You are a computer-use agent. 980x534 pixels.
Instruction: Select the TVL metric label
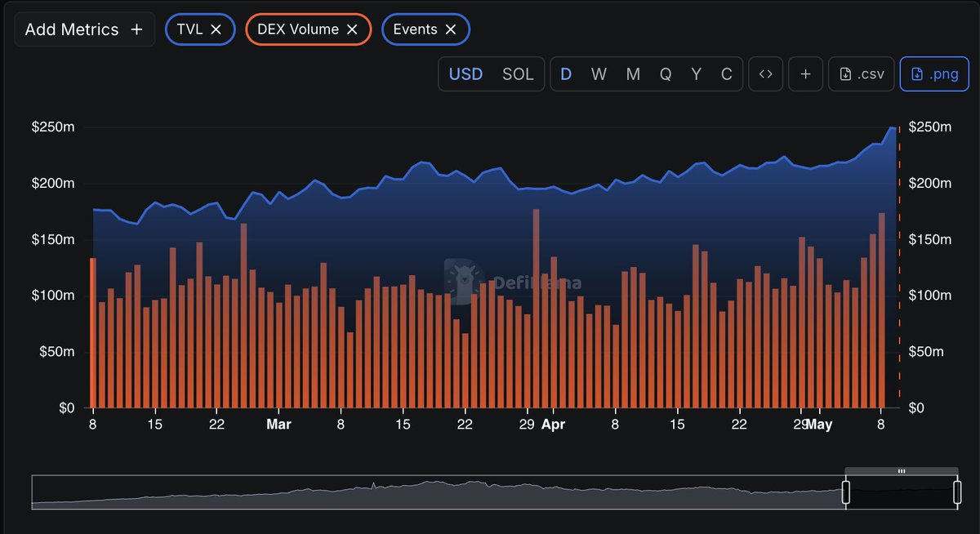(189, 29)
